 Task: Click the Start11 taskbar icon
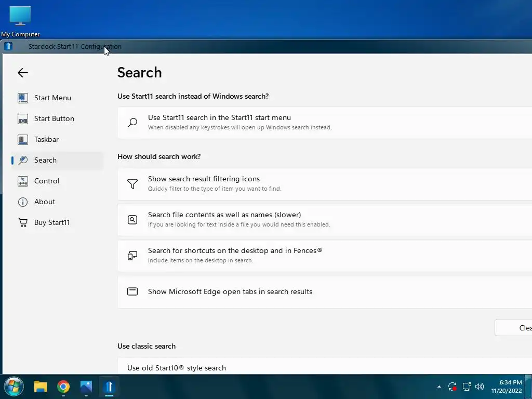(x=109, y=387)
